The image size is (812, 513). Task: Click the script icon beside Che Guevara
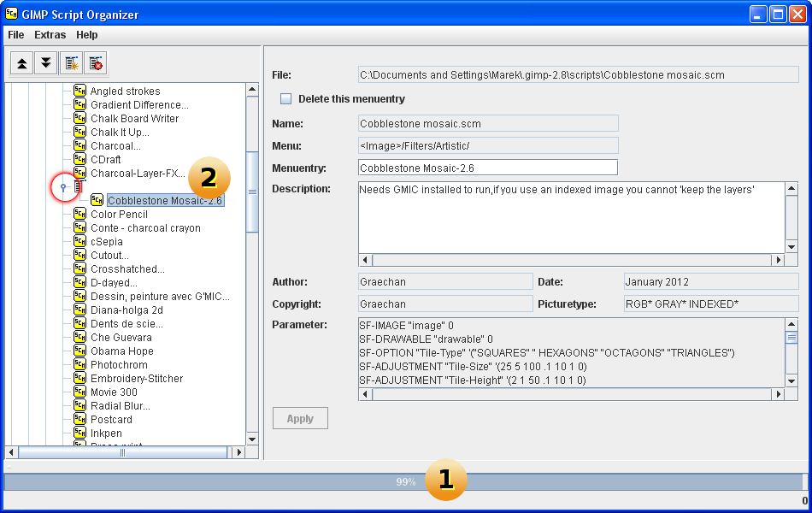point(79,337)
